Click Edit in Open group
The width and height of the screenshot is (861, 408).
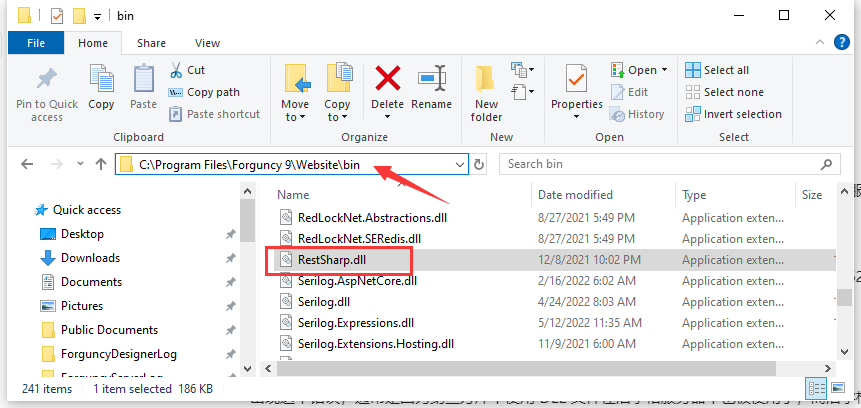pyautogui.click(x=629, y=92)
